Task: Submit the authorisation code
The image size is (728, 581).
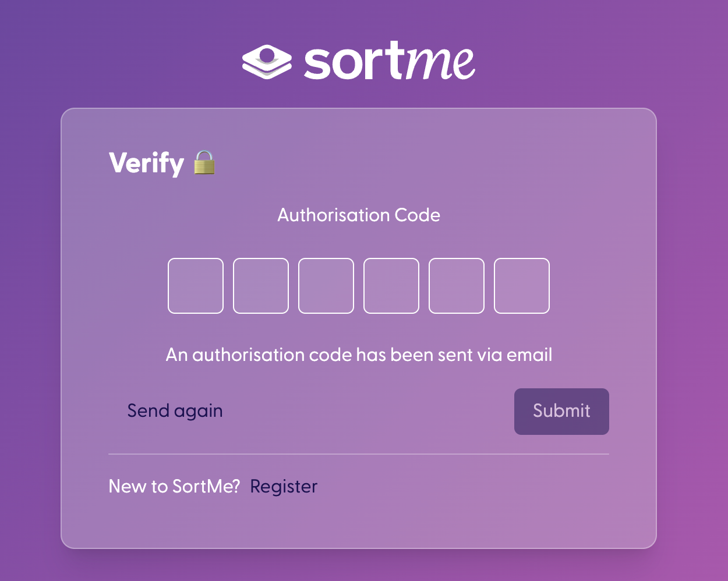Action: tap(561, 411)
